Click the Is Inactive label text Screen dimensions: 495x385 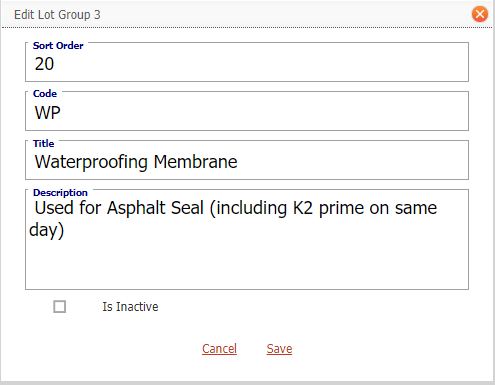tap(130, 307)
